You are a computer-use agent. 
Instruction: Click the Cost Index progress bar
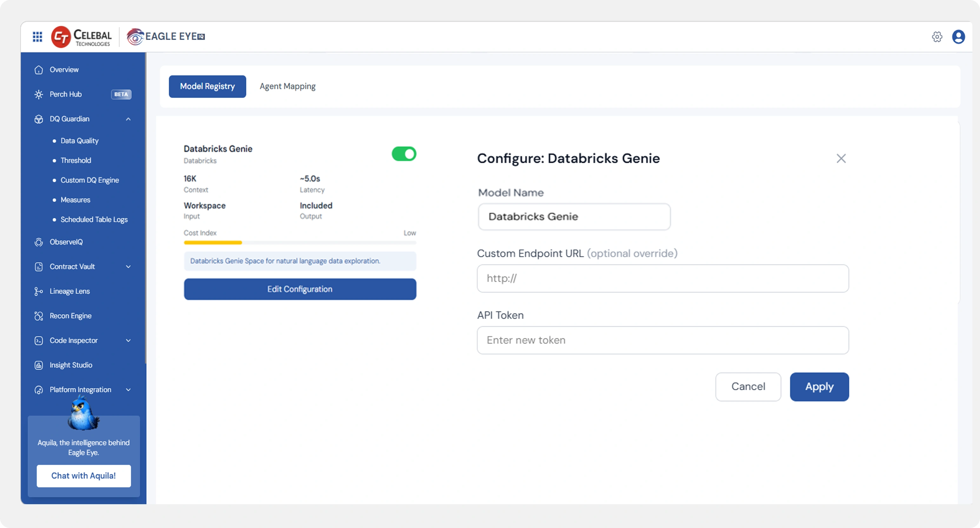pyautogui.click(x=300, y=243)
